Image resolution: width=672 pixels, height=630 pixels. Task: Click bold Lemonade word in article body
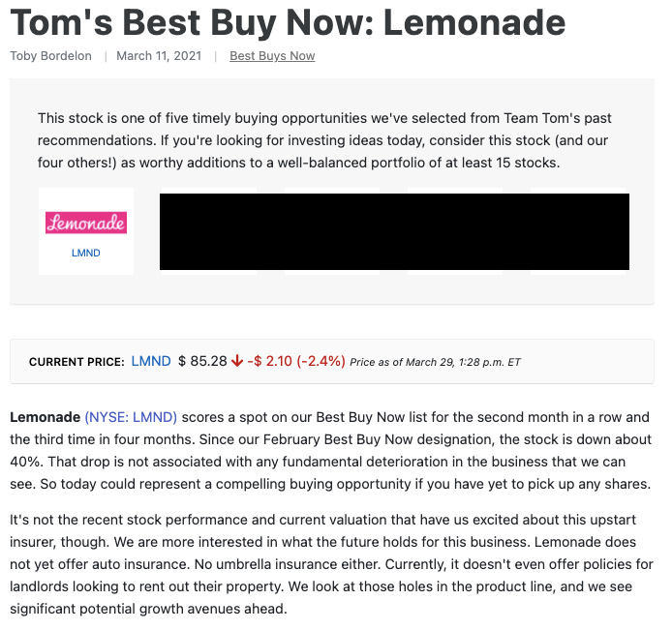pyautogui.click(x=45, y=417)
